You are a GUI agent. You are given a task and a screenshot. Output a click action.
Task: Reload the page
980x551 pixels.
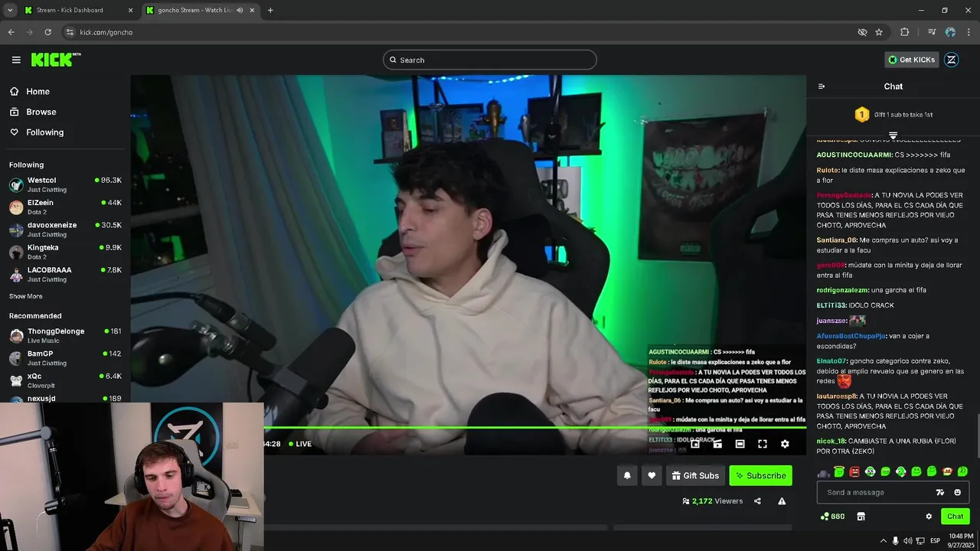[47, 32]
